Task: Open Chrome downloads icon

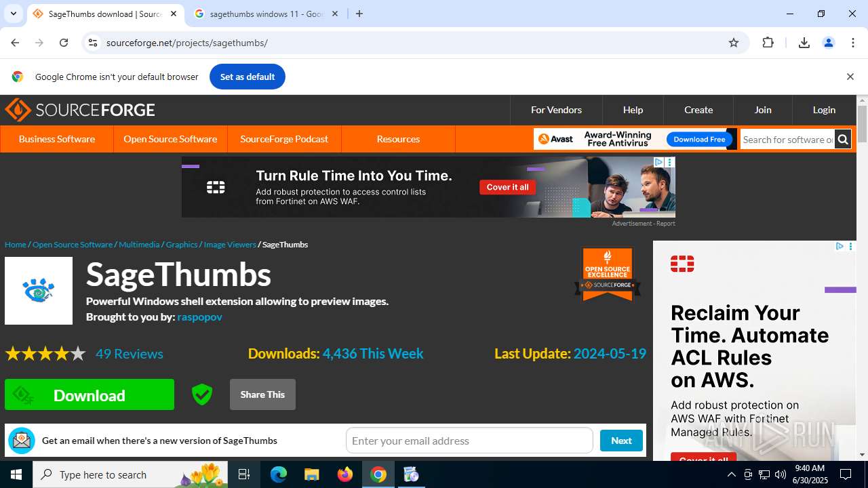Action: coord(804,43)
